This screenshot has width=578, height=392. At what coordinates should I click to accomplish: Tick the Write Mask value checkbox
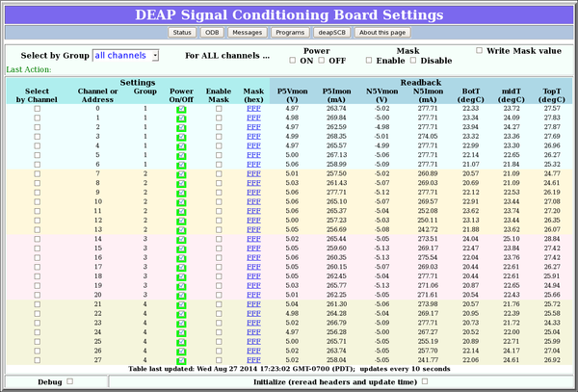479,50
